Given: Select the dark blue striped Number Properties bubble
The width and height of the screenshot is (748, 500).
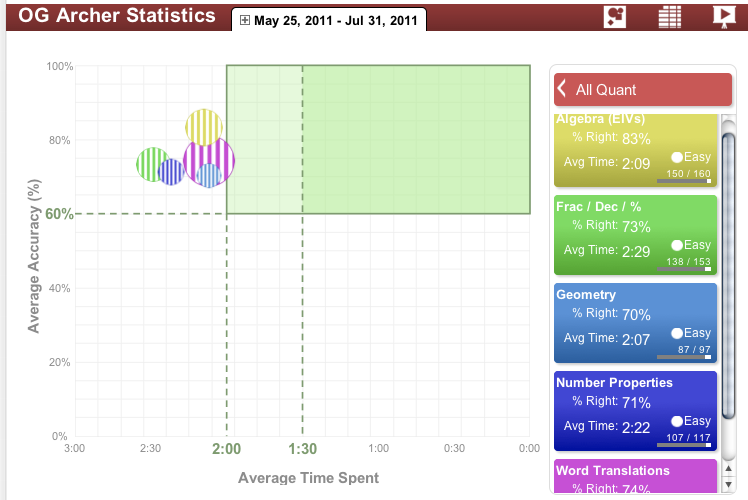Looking at the screenshot, I should [171, 172].
